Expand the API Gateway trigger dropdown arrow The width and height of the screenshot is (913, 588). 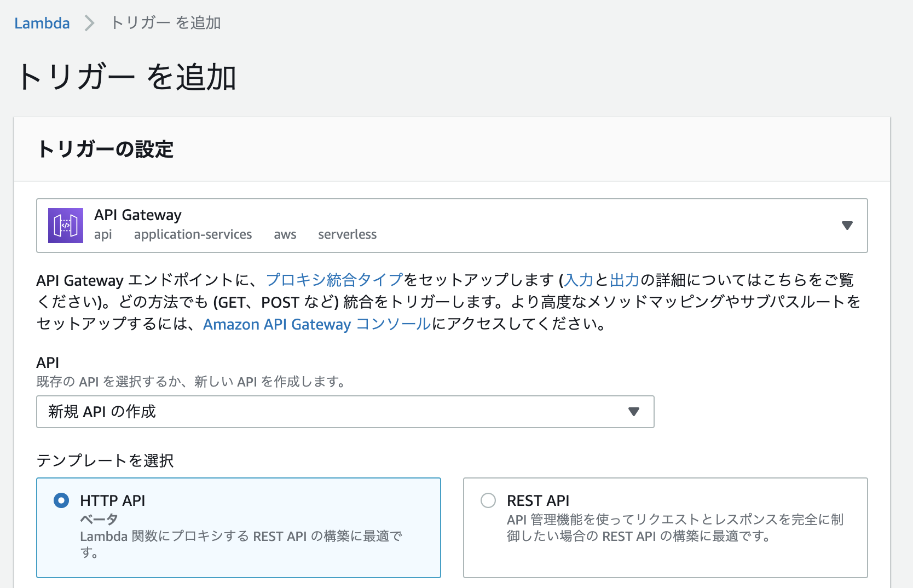tap(847, 226)
